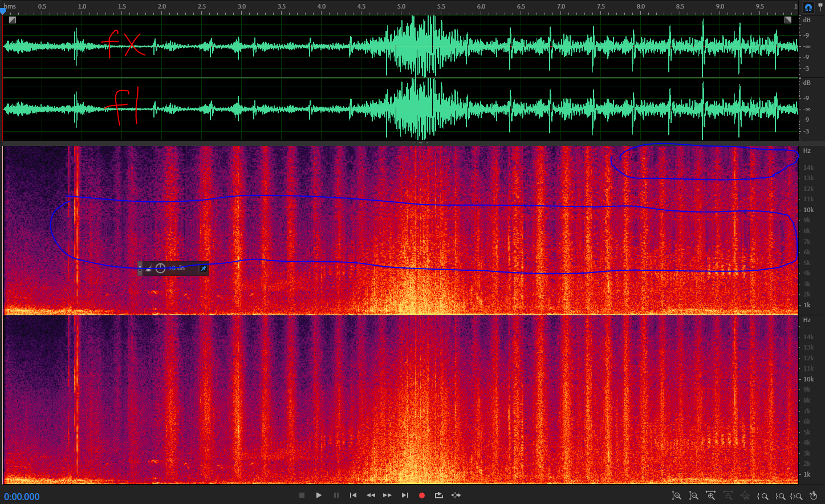This screenshot has width=825, height=504.
Task: Zoom out amplitude
Action: (x=693, y=496)
